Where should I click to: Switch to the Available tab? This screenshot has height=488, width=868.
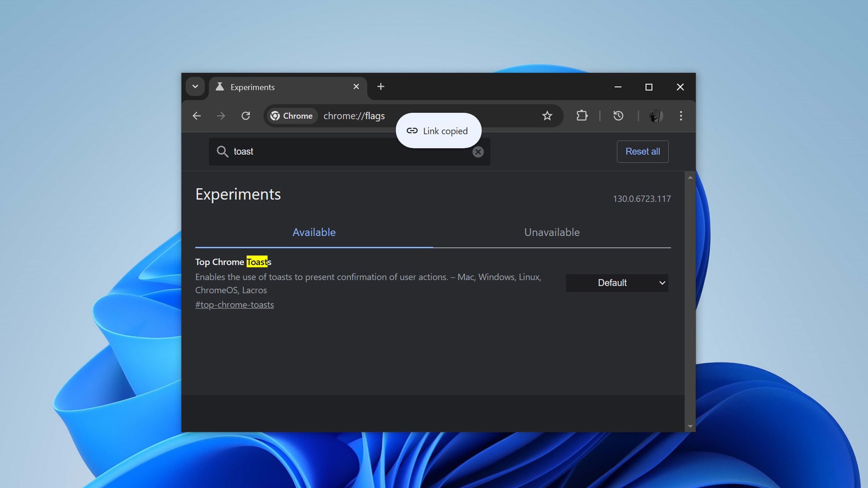(314, 232)
